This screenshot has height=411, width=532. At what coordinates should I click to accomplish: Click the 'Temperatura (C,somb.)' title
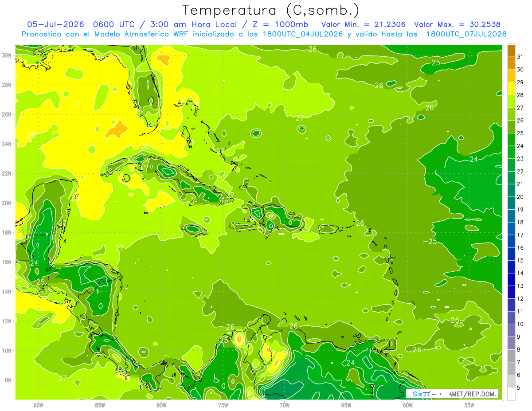(270, 11)
